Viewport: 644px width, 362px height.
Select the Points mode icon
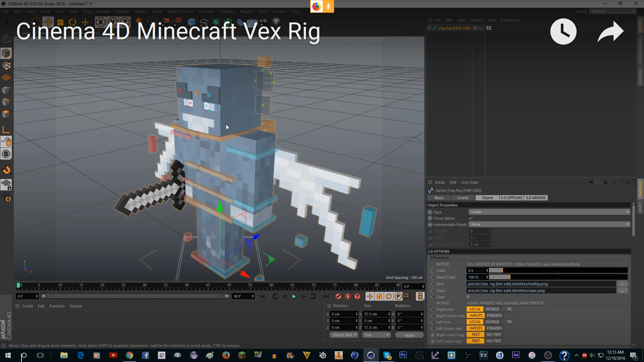coord(6,90)
